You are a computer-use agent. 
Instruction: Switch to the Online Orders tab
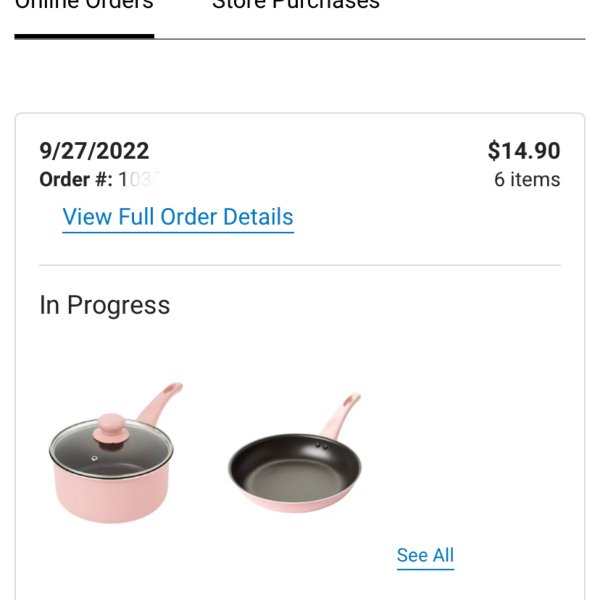coord(84,5)
